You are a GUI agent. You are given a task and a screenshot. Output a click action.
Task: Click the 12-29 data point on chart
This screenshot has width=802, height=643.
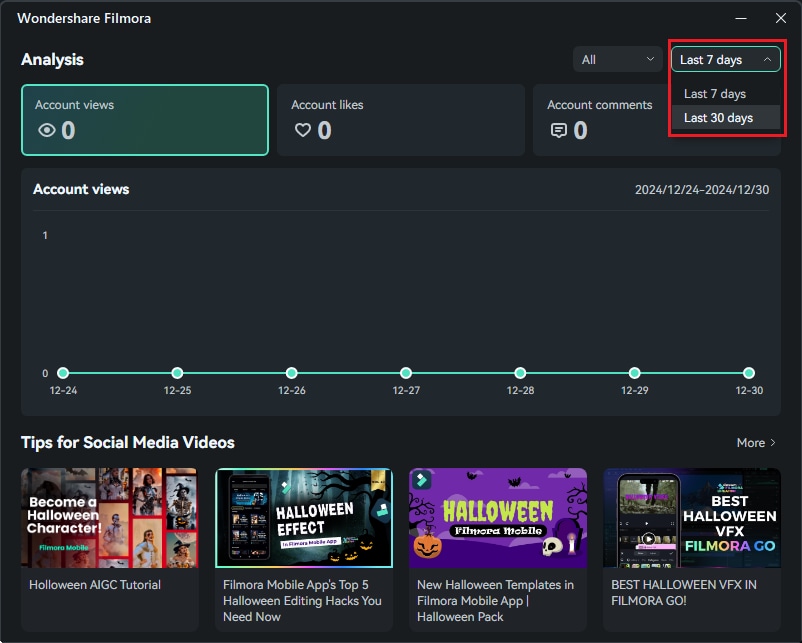pyautogui.click(x=634, y=373)
